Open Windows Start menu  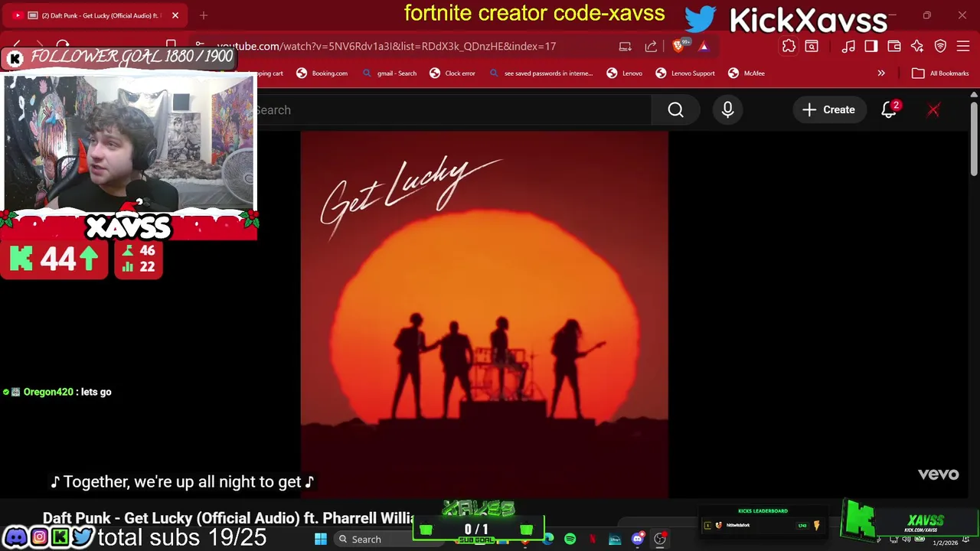(321, 540)
